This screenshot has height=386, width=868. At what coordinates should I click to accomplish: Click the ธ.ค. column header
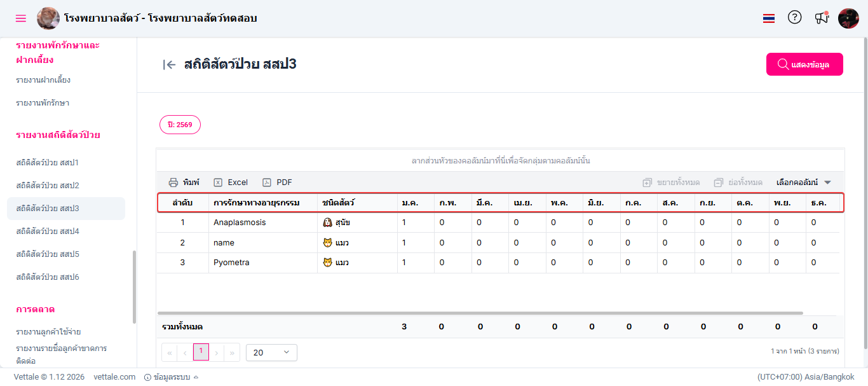click(824, 202)
